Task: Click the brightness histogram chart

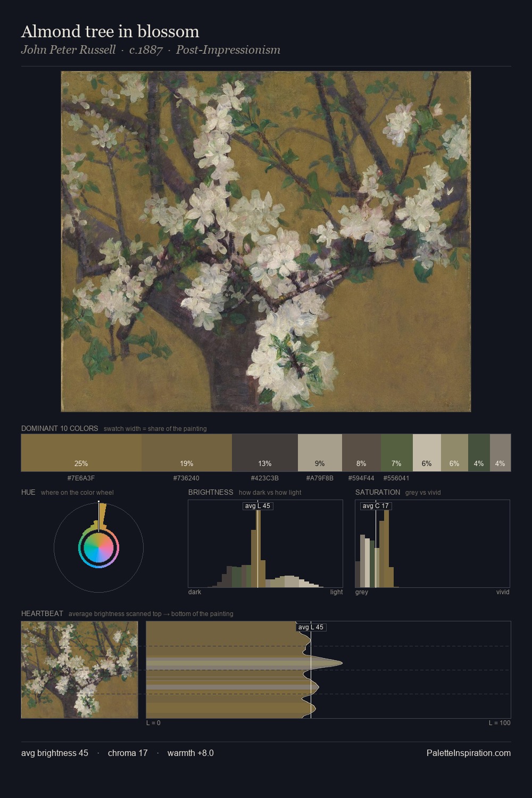Action: pos(265,544)
